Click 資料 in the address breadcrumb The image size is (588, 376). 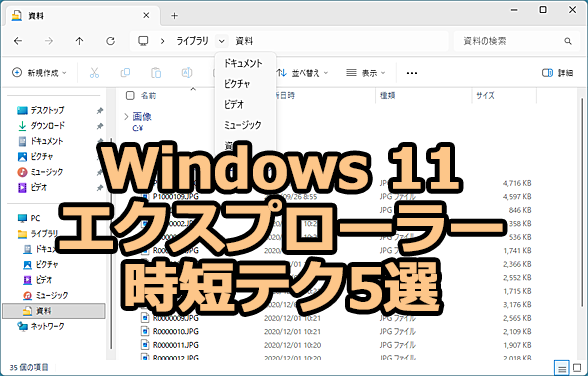pos(244,41)
